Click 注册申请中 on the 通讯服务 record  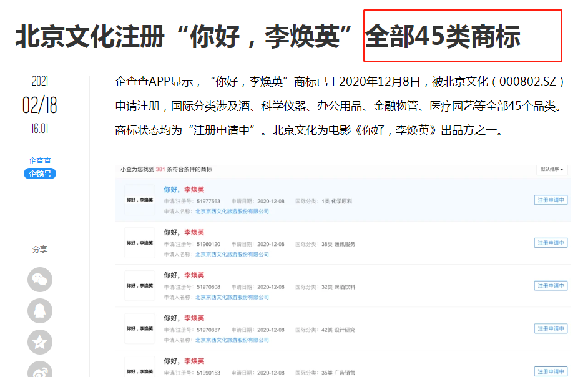550,243
